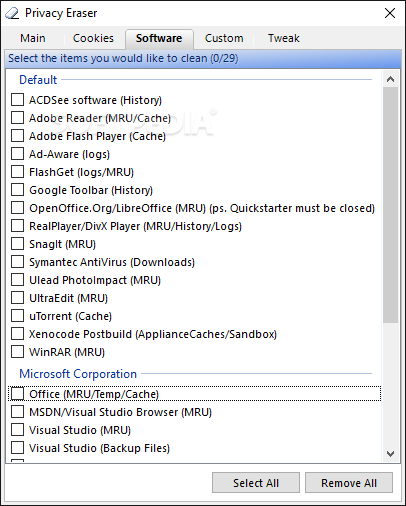Open the Tweak tab
Viewport: 406px width, 506px height.
point(284,38)
